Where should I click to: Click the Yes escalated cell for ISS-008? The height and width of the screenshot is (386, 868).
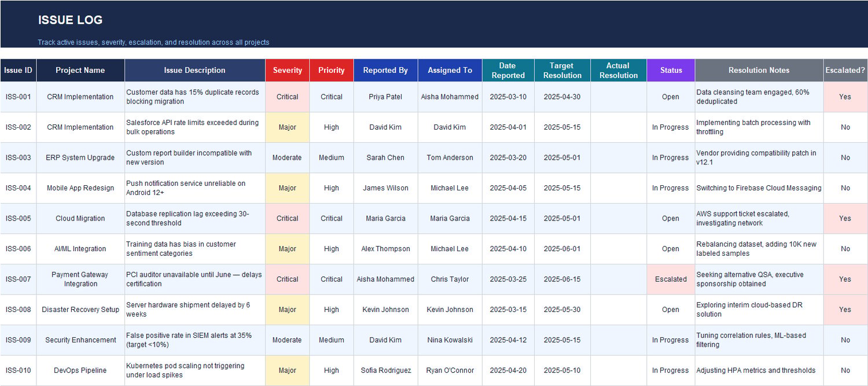pos(845,310)
